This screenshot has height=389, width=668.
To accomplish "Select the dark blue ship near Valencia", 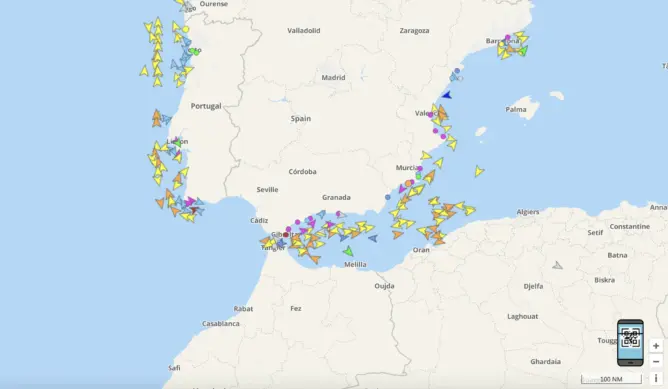I will click(x=446, y=95).
